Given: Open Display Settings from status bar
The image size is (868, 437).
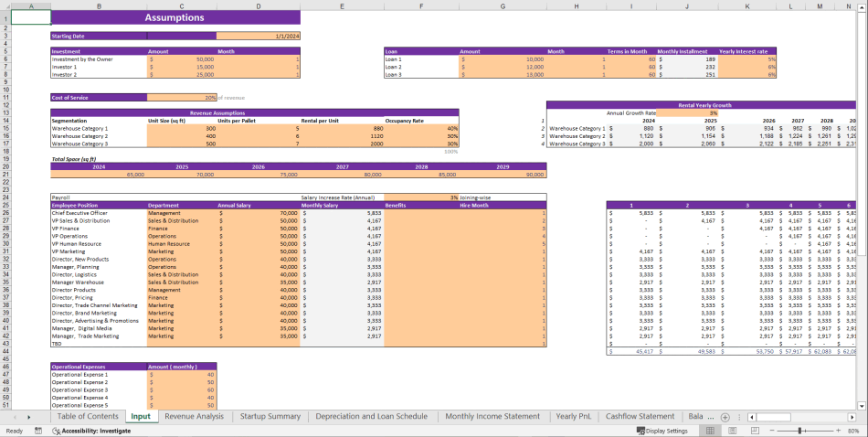Looking at the screenshot, I should (662, 431).
